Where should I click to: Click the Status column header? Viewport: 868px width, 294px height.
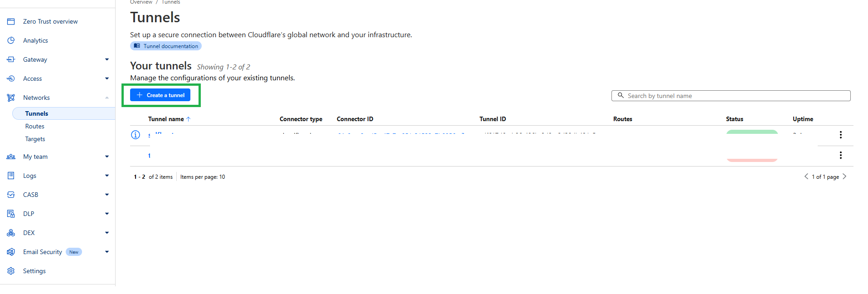click(x=735, y=119)
